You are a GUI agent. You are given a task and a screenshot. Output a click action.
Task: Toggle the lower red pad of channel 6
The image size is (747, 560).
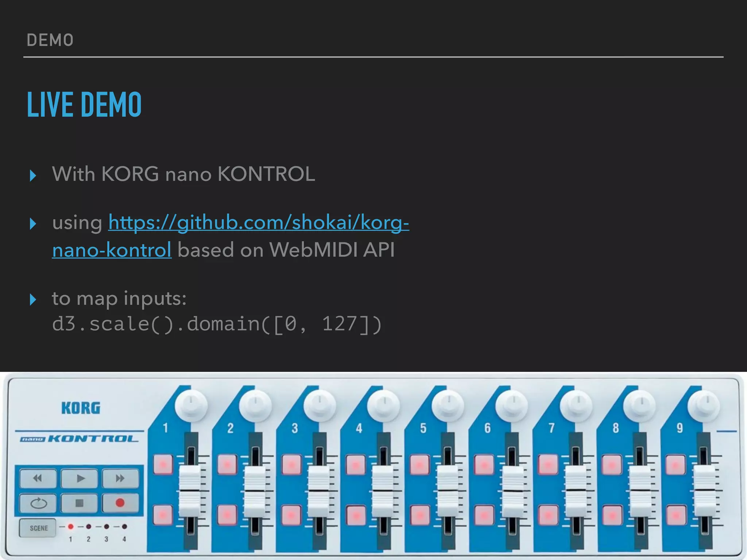coord(484,515)
